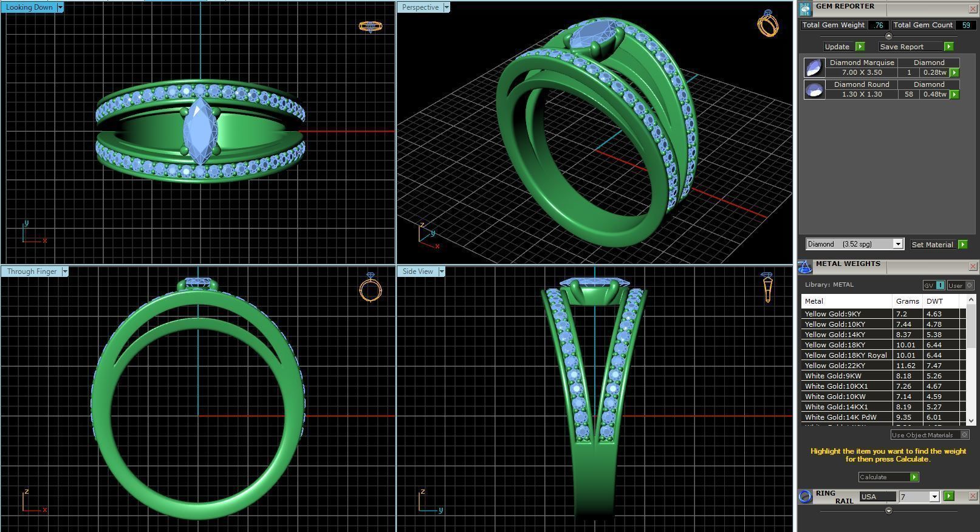Close the Ring Rail panel

point(972,496)
